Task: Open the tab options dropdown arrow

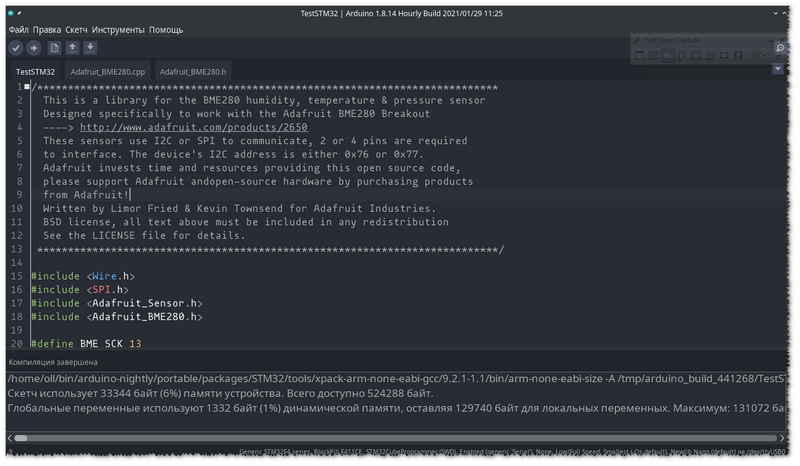Action: point(778,69)
